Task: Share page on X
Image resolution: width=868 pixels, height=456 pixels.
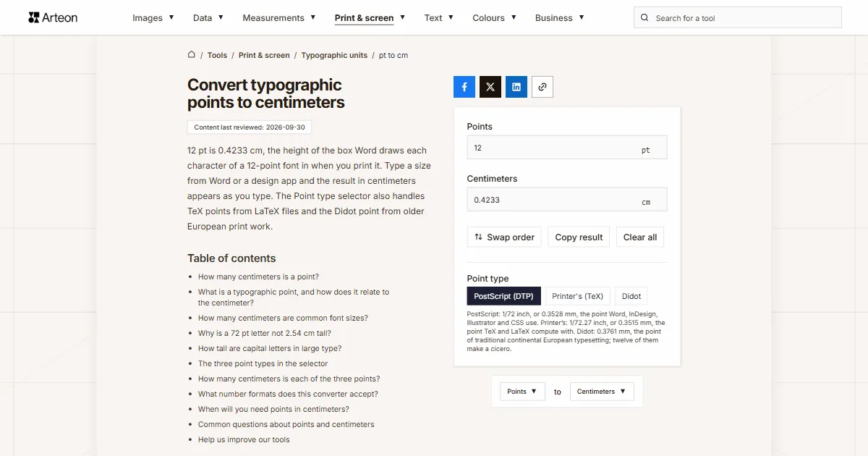Action: [490, 87]
